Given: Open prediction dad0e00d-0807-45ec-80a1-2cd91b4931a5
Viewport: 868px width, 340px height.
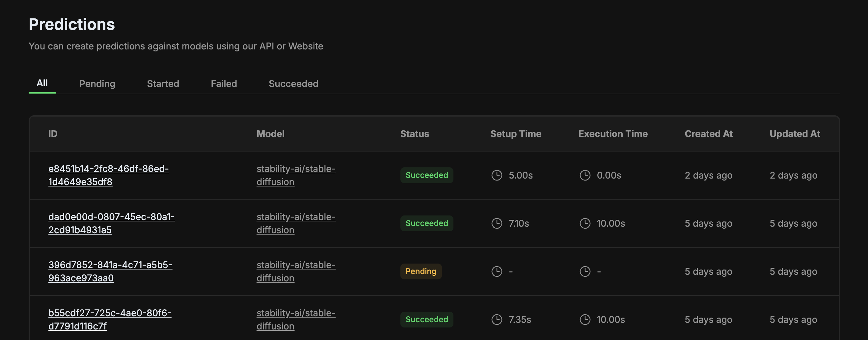Looking at the screenshot, I should [x=111, y=223].
